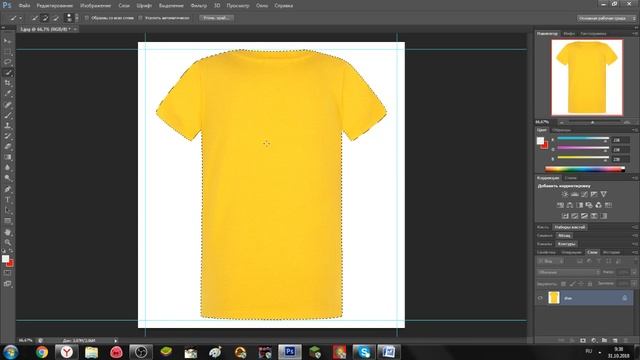Screen dimensions: 640x360
Task: Open the brush size picker in options bar
Action: point(77,18)
